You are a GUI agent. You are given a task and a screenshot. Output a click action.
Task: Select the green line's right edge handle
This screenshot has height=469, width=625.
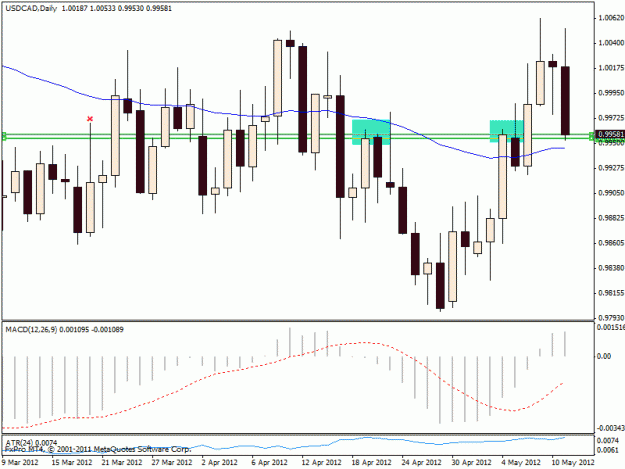coord(592,136)
